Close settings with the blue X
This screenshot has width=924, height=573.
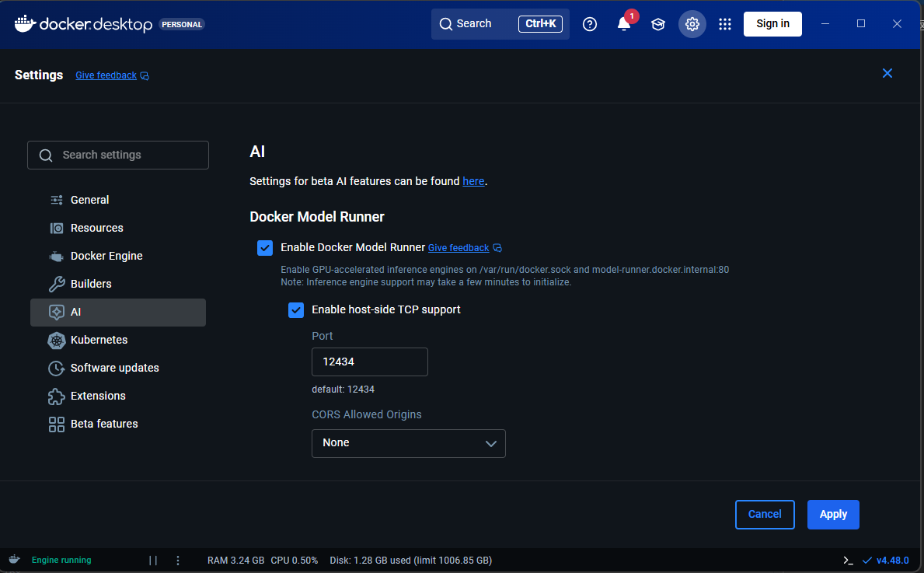point(887,73)
